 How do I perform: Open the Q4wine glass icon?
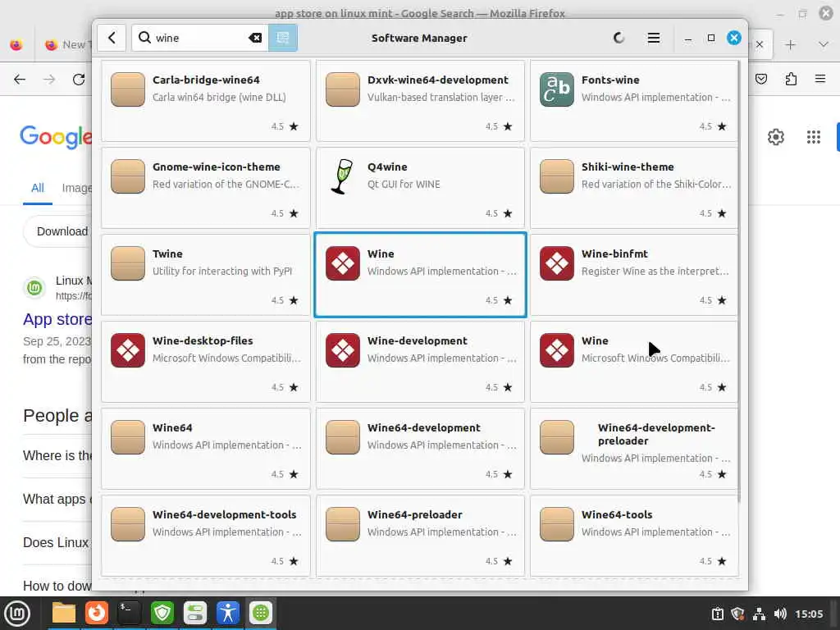click(342, 176)
